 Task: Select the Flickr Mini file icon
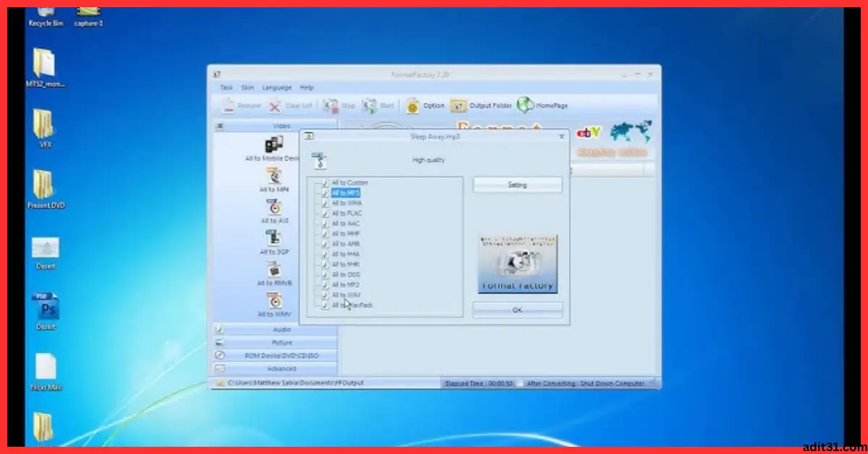pos(46,367)
